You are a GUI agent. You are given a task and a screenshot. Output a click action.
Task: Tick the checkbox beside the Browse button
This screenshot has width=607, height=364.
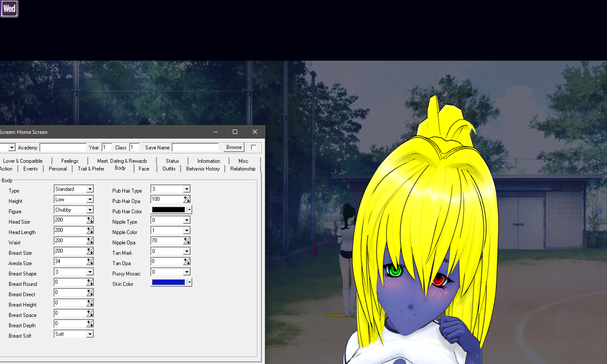pyautogui.click(x=254, y=147)
